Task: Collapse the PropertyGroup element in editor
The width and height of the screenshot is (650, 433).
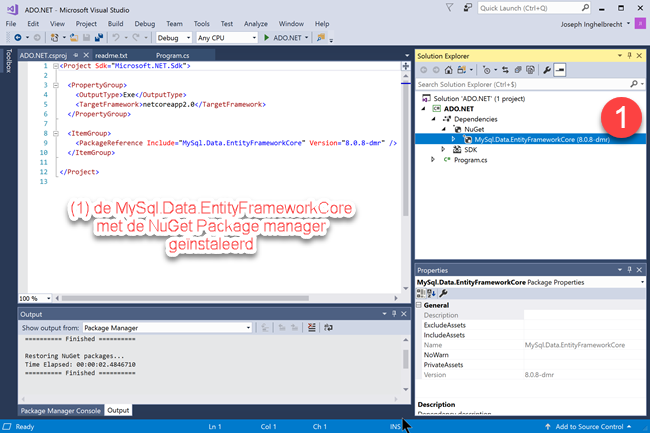Action: pos(56,85)
